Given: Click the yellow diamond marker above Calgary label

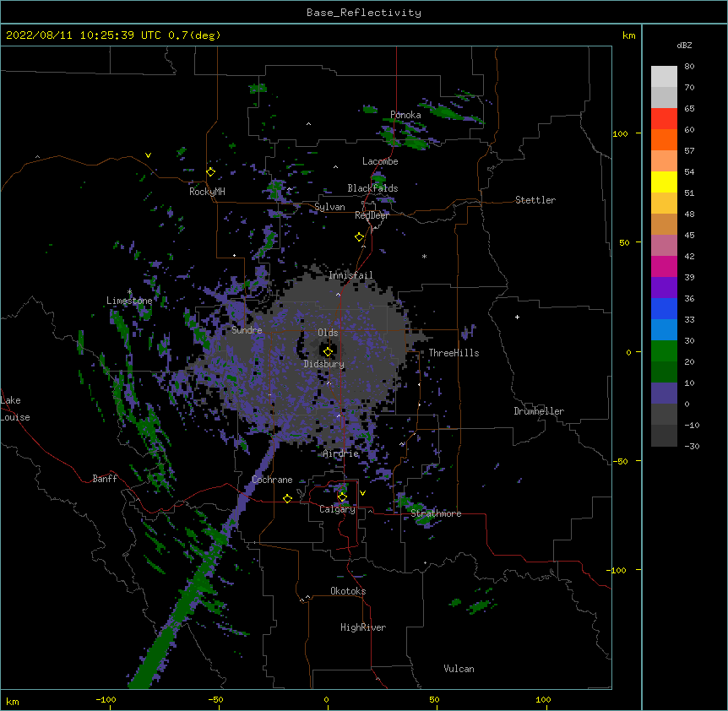Looking at the screenshot, I should pyautogui.click(x=342, y=497).
